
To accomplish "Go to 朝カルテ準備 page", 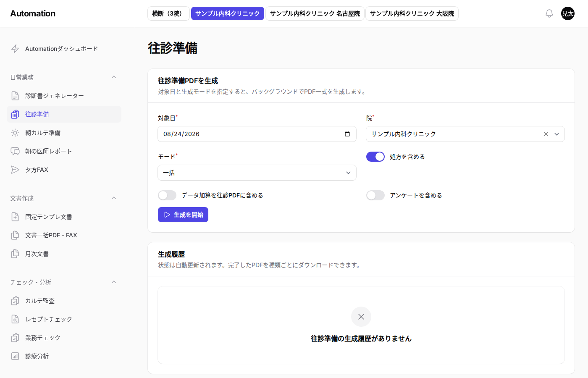I will (64, 133).
